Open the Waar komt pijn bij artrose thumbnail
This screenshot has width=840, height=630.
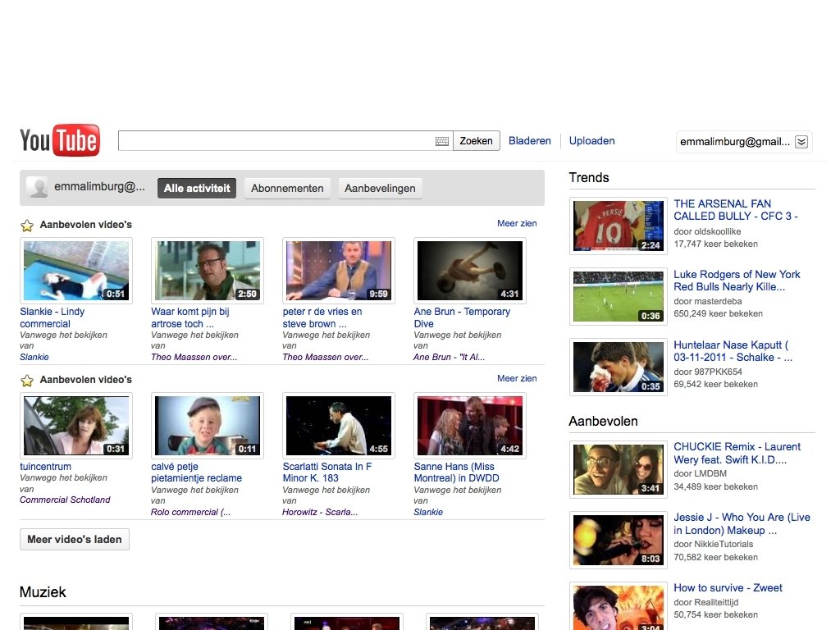208,271
